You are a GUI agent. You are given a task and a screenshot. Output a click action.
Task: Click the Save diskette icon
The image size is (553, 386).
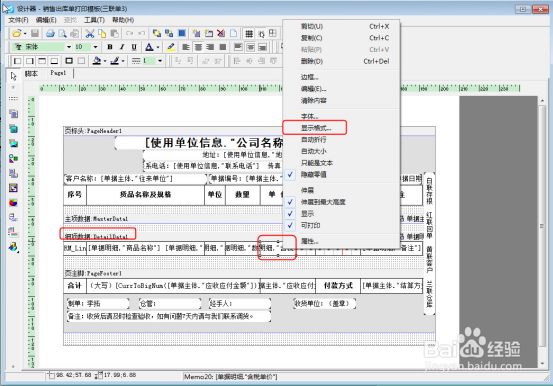[35, 34]
